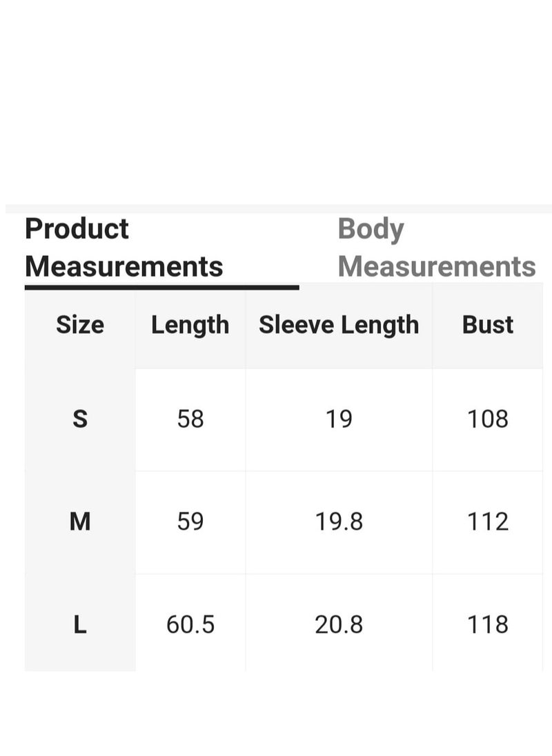Click the 108 bust value
Screen dimensions: 552x756
click(x=487, y=419)
